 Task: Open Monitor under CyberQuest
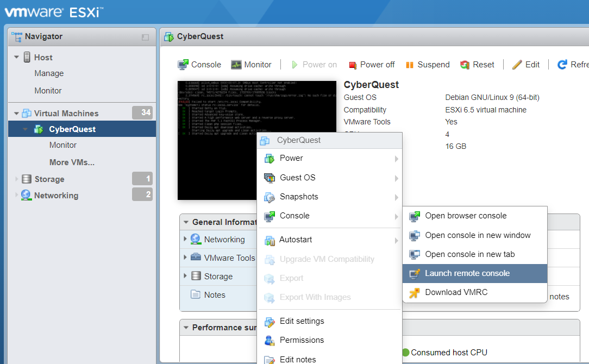62,145
